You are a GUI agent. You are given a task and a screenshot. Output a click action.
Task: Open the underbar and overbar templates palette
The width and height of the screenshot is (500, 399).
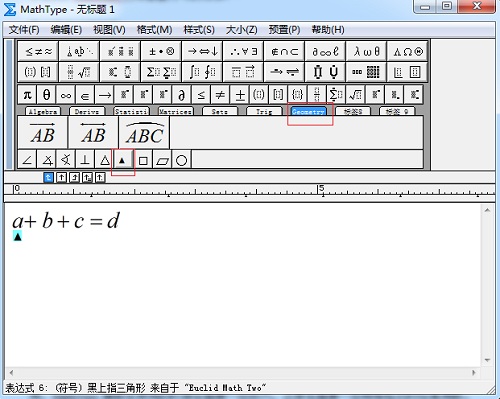pyautogui.click(x=243, y=72)
